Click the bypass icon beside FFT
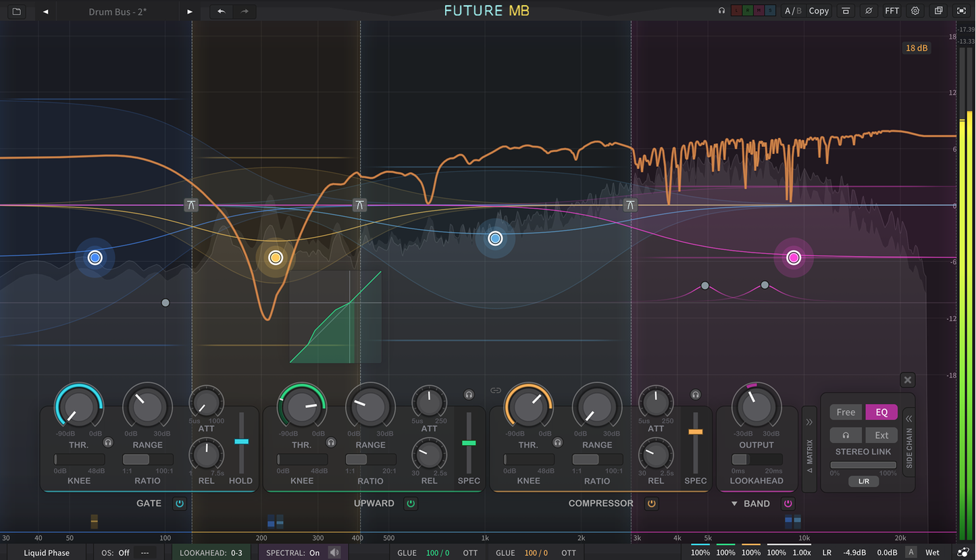This screenshot has width=976, height=560. 869,11
